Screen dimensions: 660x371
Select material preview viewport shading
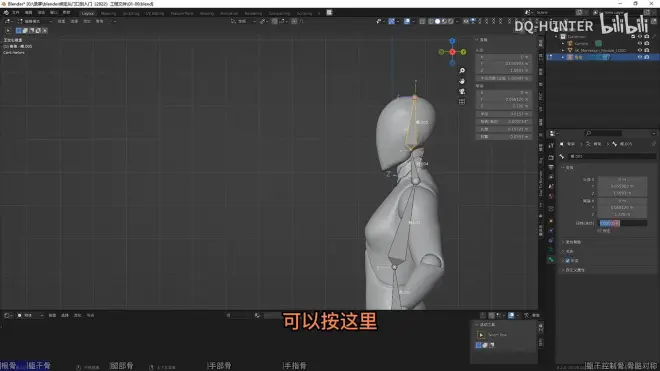[x=444, y=21]
